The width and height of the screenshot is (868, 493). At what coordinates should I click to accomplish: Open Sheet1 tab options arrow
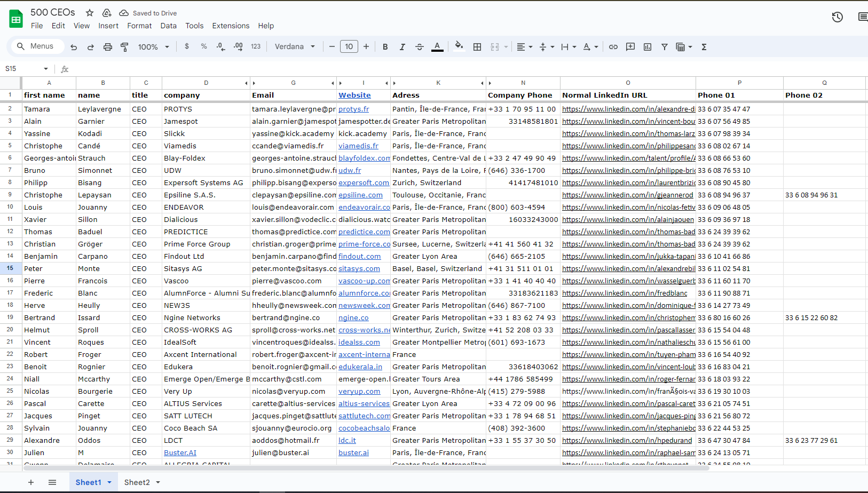[109, 482]
